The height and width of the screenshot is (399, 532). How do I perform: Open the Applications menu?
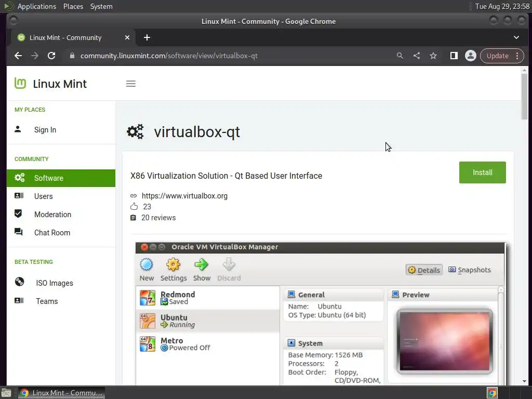point(37,6)
